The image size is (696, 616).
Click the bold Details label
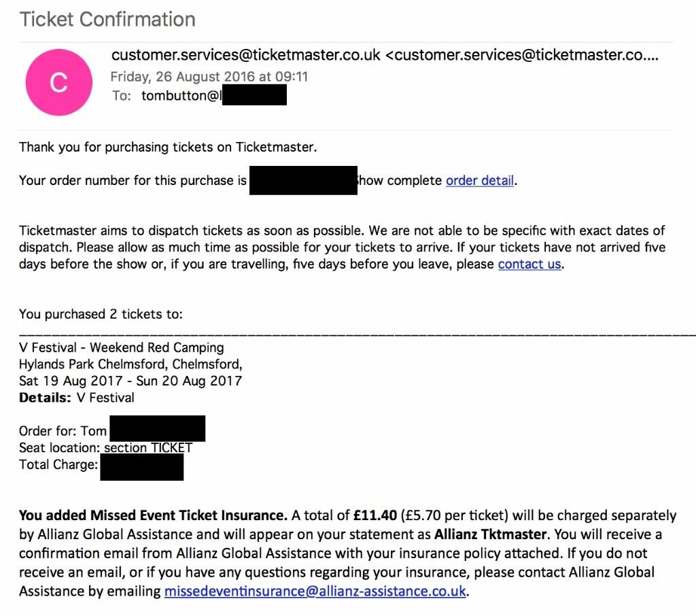[45, 398]
